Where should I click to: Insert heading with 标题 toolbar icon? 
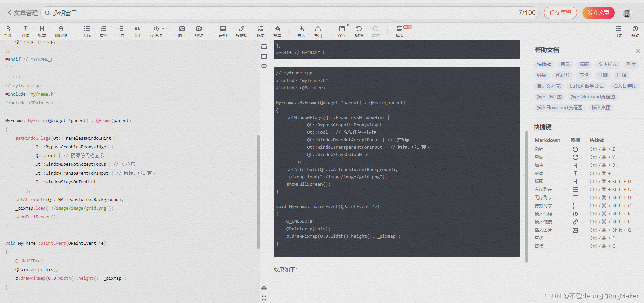[x=42, y=31]
